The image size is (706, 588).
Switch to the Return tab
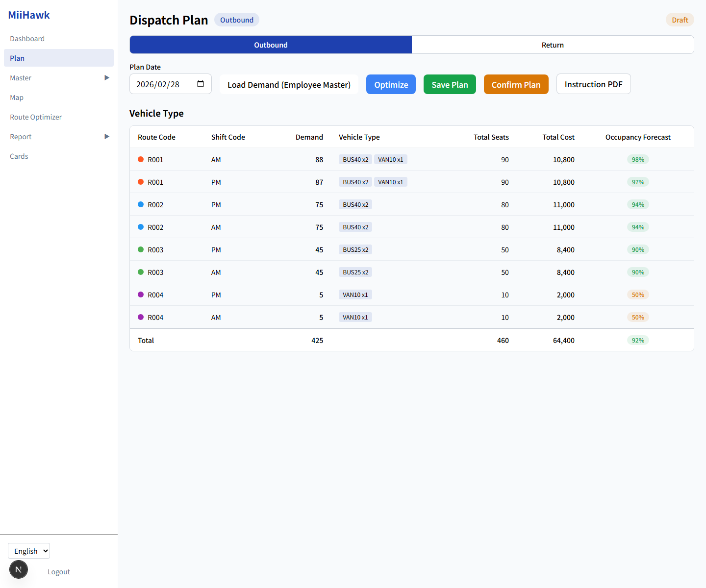[553, 45]
